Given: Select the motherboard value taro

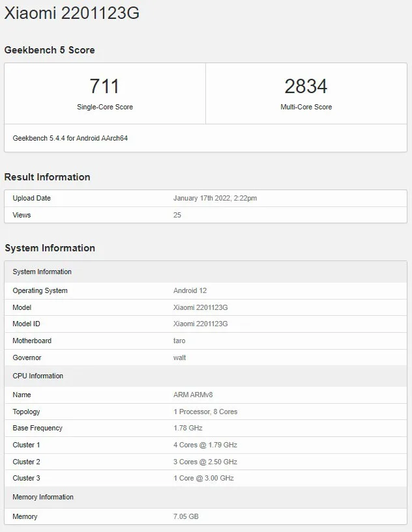Looking at the screenshot, I should point(179,341).
